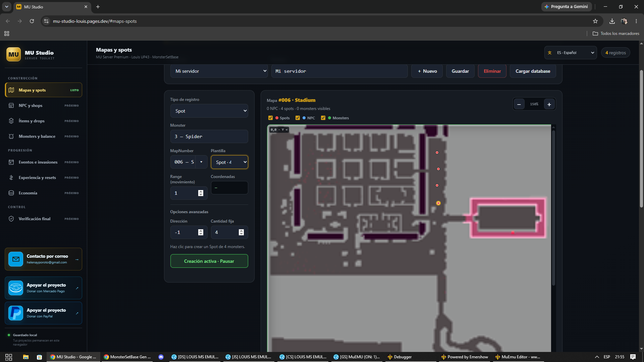Switch to the MU Studio browser tab
644x362 pixels.
52,7
